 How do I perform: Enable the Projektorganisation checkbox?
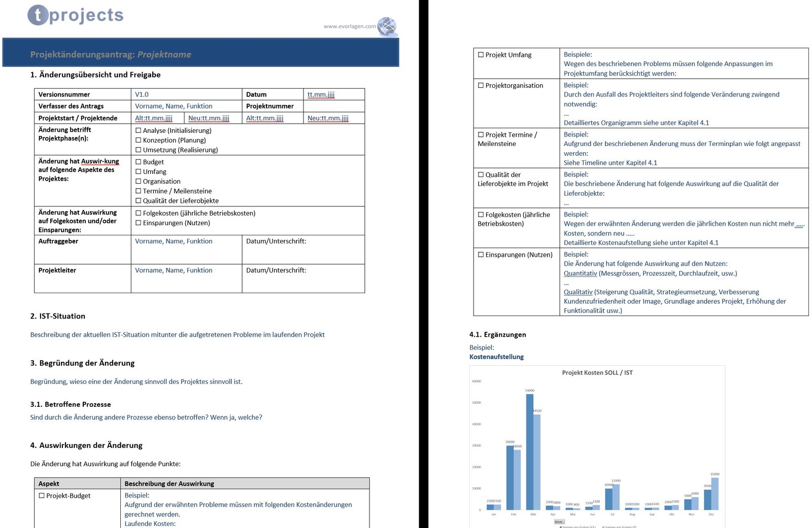(x=481, y=85)
